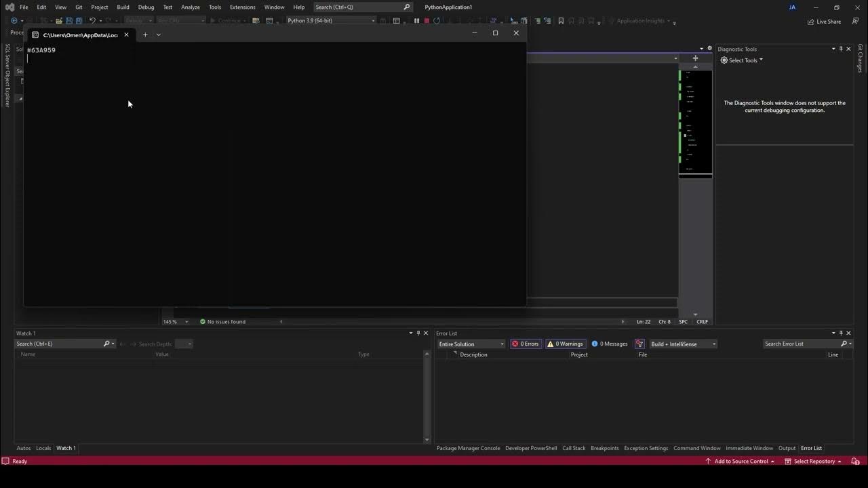This screenshot has width=868, height=488.
Task: Open the Debug menu
Action: (x=146, y=7)
